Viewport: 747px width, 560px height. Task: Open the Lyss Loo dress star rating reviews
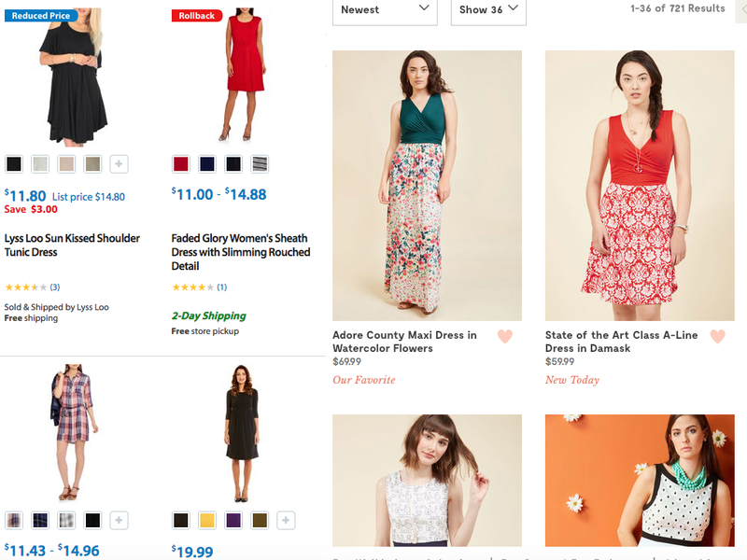coord(32,287)
